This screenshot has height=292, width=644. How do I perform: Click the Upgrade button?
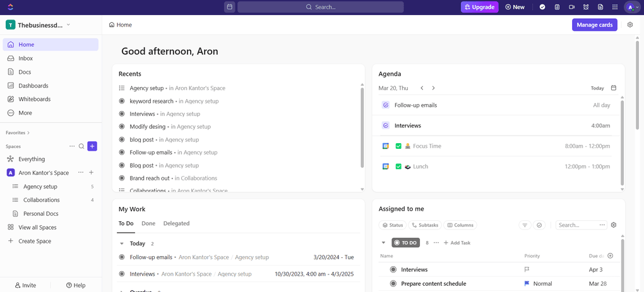pos(480,7)
